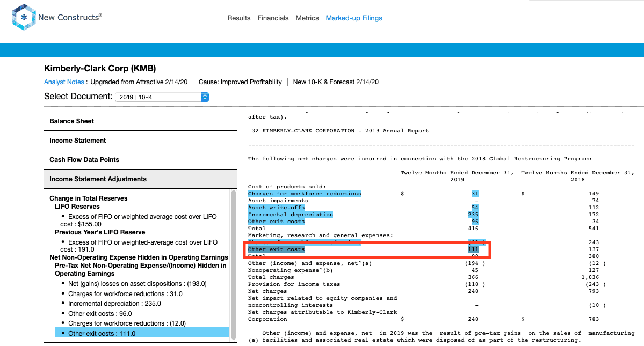Click the blue stepper arrows on document selector
The height and width of the screenshot is (346, 644).
pos(205,97)
